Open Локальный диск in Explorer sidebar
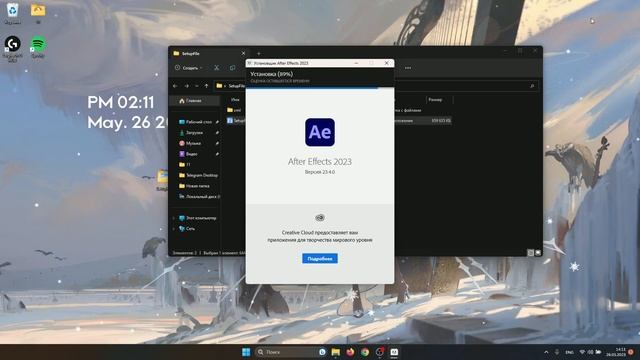This screenshot has width=640, height=360. tap(199, 196)
